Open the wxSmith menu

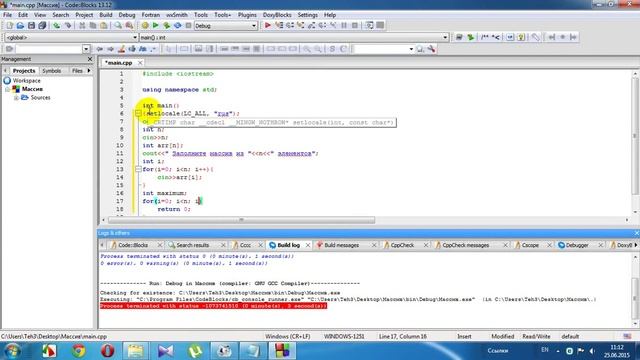tap(177, 15)
